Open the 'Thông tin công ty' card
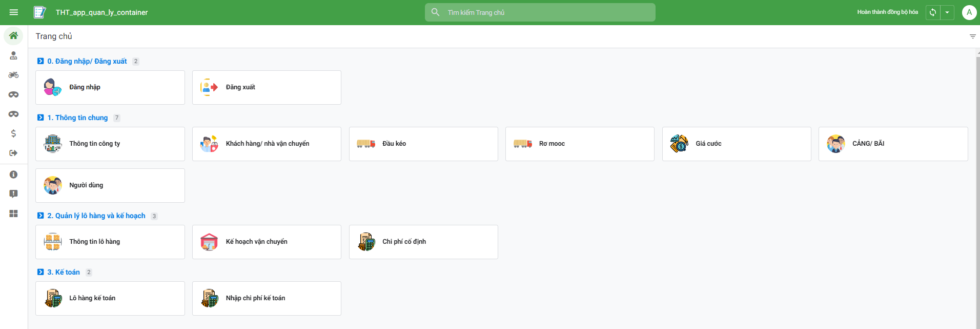This screenshot has width=980, height=329. pos(110,144)
